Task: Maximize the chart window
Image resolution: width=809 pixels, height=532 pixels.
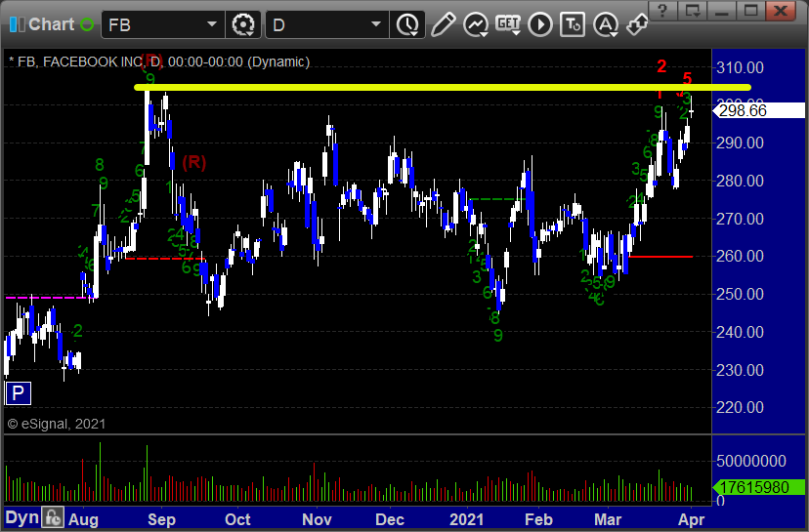Action: [x=751, y=11]
